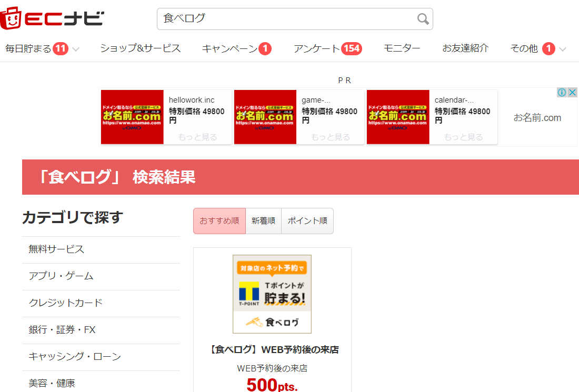The image size is (579, 392).
Task: Open the アプリ・ゲーム category
Action: tap(101, 276)
